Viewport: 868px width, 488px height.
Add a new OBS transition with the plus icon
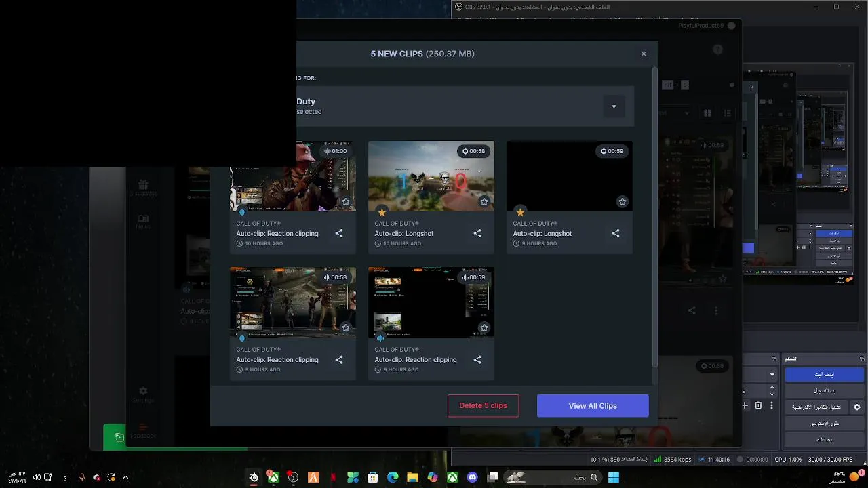(745, 405)
